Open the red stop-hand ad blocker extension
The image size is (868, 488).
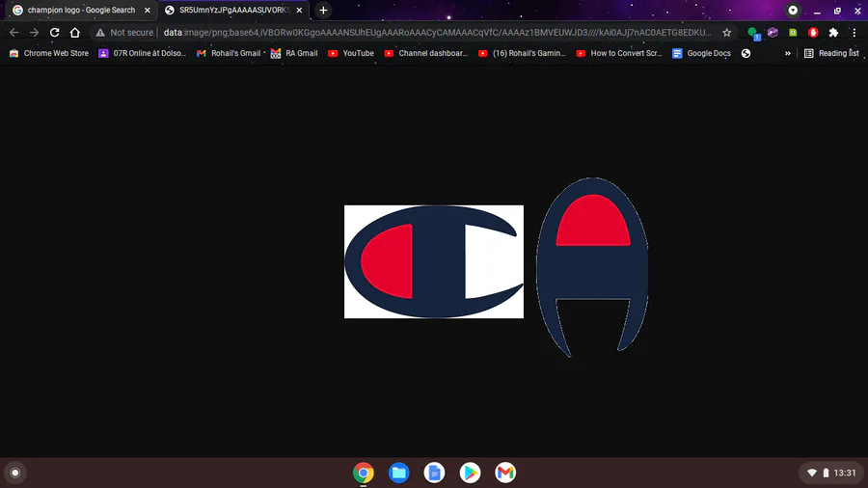coord(813,33)
